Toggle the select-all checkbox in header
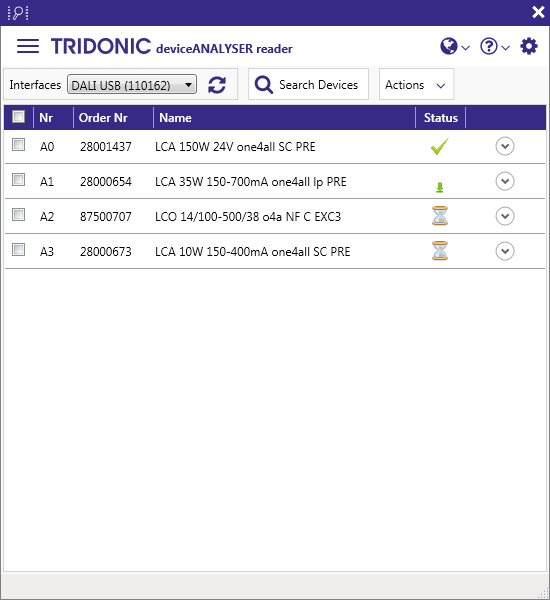 coord(18,116)
